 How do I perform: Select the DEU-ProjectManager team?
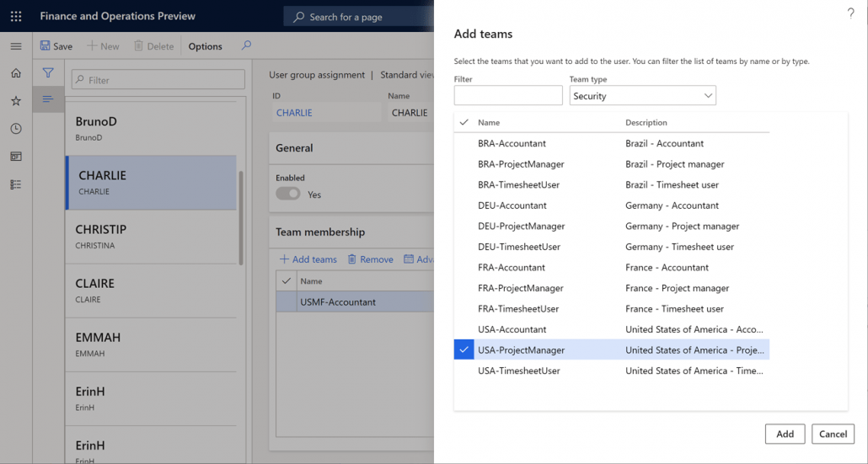point(612,227)
